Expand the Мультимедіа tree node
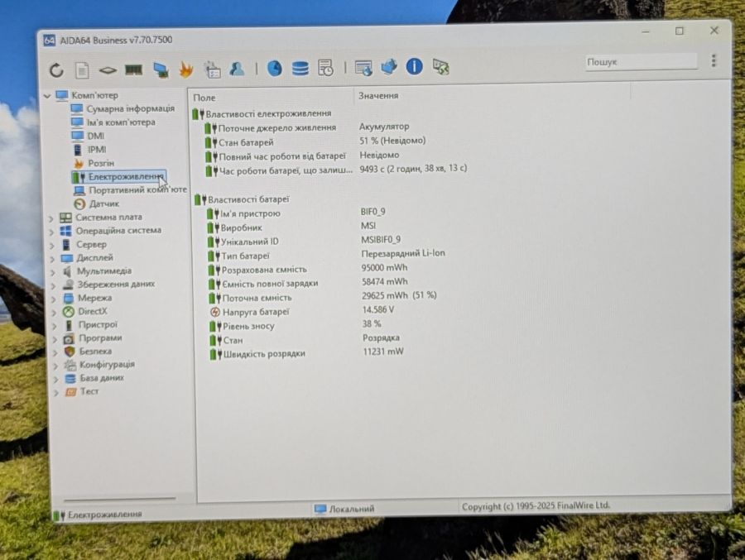The image size is (745, 560). 53,272
